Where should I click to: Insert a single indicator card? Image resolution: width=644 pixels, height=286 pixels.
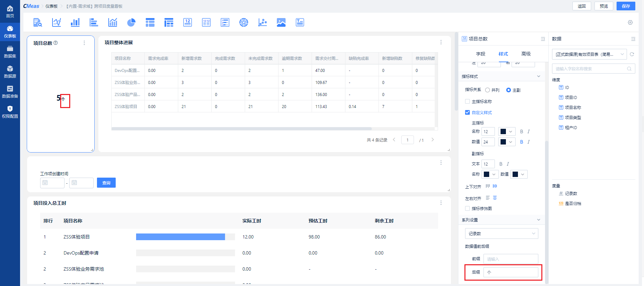click(188, 22)
